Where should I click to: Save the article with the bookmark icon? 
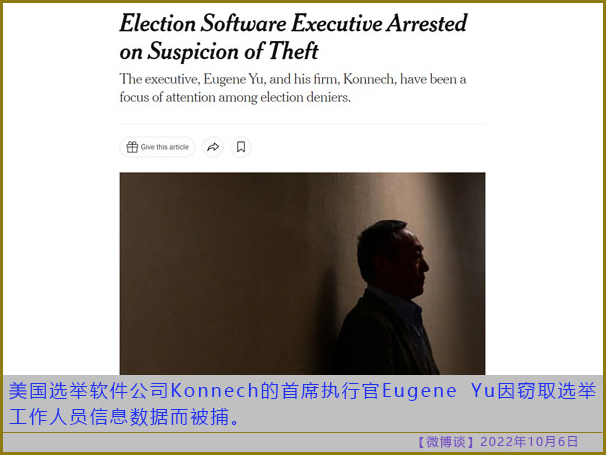tap(241, 147)
